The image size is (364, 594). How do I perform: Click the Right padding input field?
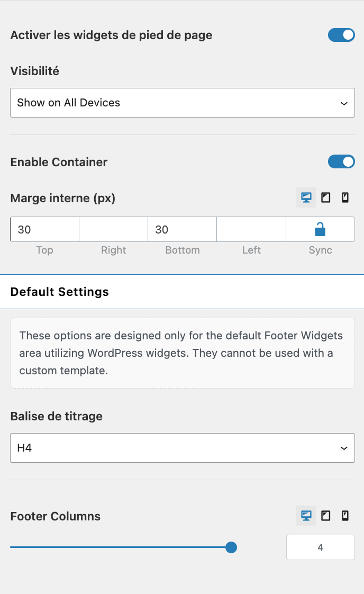(x=114, y=229)
